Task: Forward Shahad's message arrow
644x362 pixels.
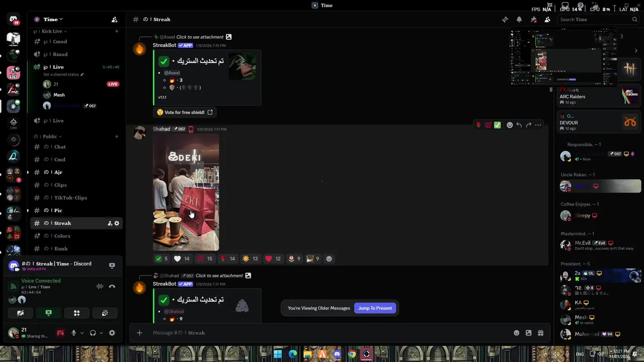Action: click(x=528, y=125)
